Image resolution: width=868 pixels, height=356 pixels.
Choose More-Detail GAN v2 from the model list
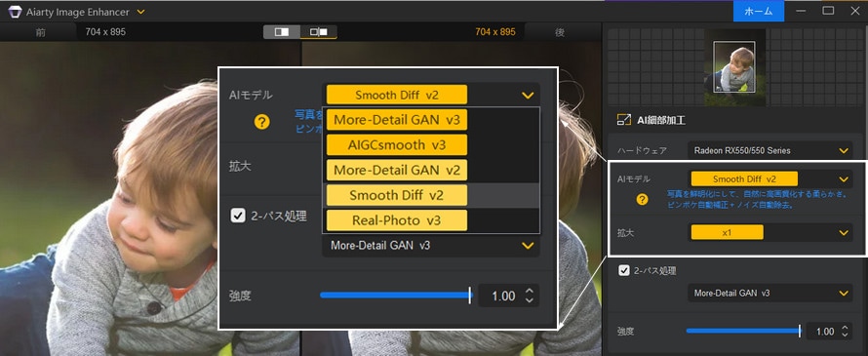pyautogui.click(x=397, y=170)
